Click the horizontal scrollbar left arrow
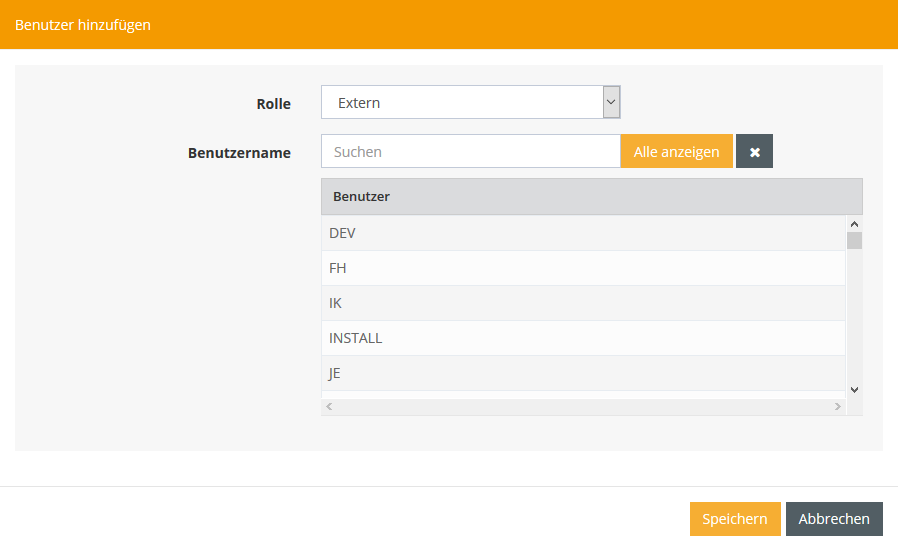Viewport: 898px width, 551px height. tap(329, 407)
